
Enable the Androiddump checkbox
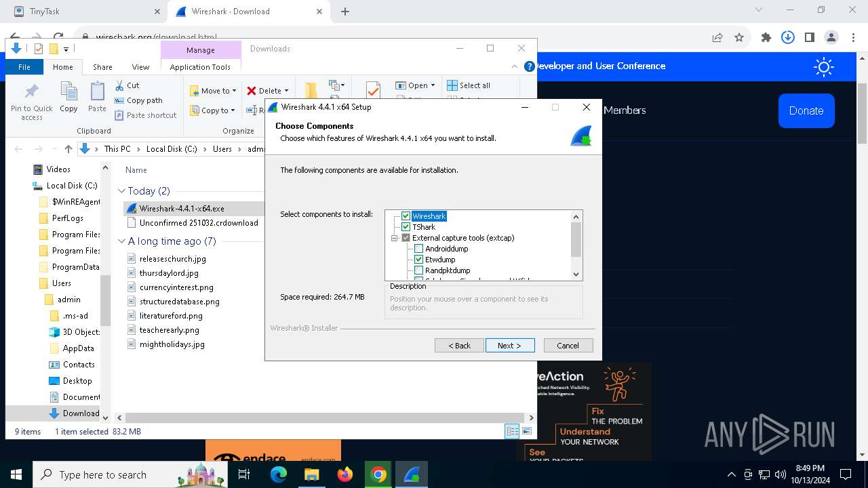tap(419, 249)
